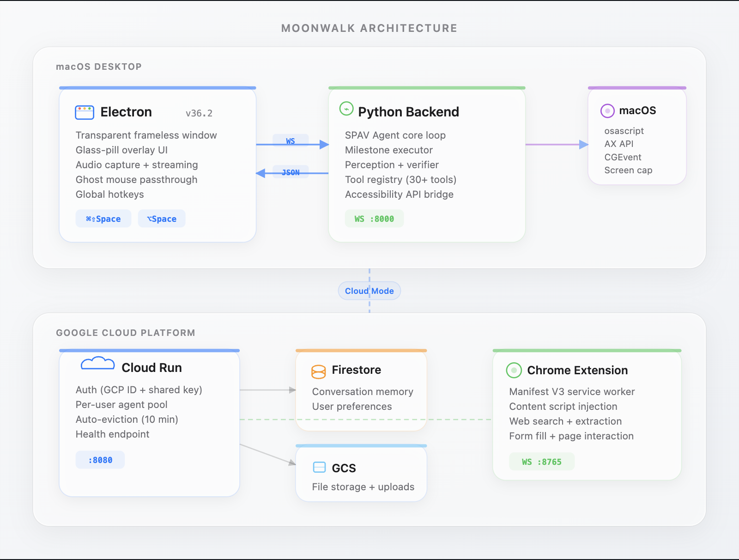Click the Tool registry (30+ tools) line
Screen dimensions: 739x560
401,180
